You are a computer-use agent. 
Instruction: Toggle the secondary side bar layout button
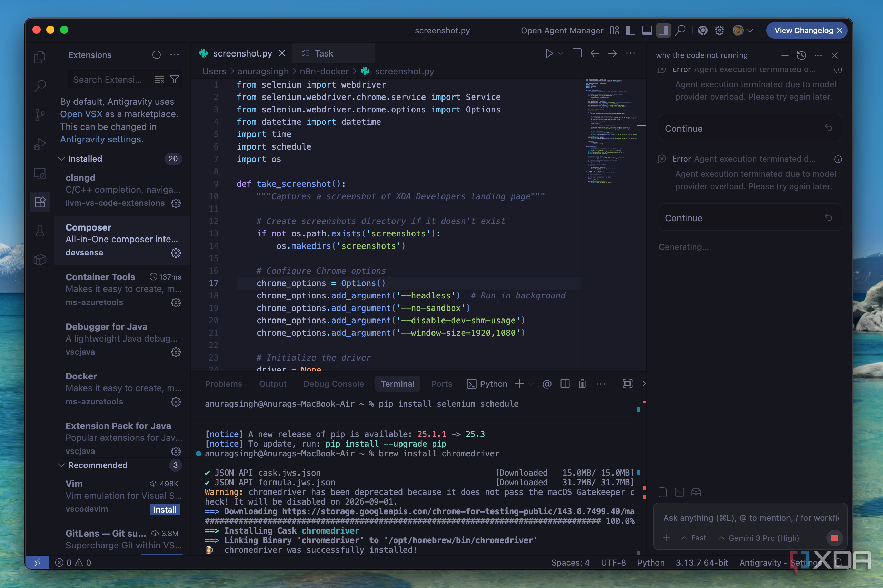663,30
